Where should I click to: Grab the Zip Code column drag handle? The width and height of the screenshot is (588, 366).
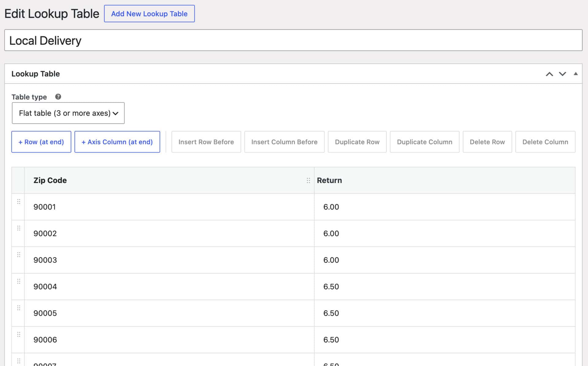pos(308,181)
